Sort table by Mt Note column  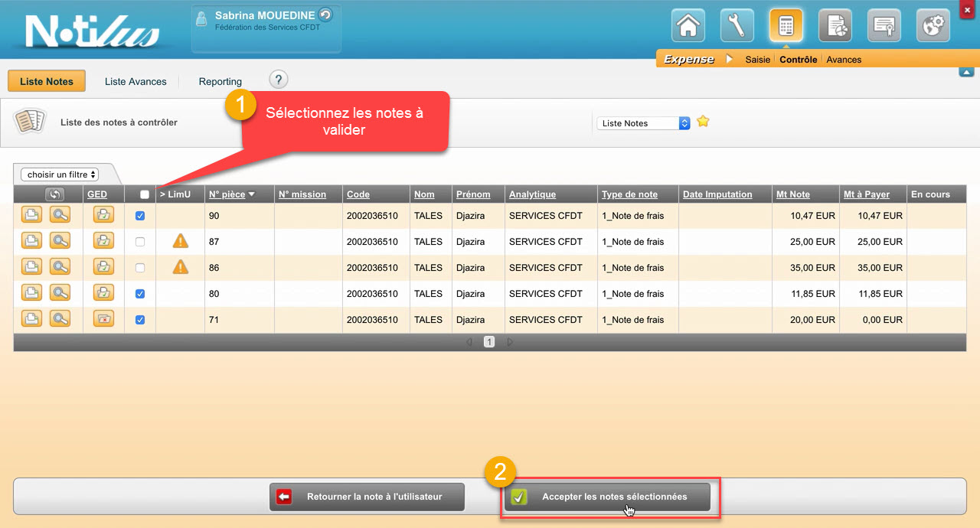pyautogui.click(x=792, y=194)
